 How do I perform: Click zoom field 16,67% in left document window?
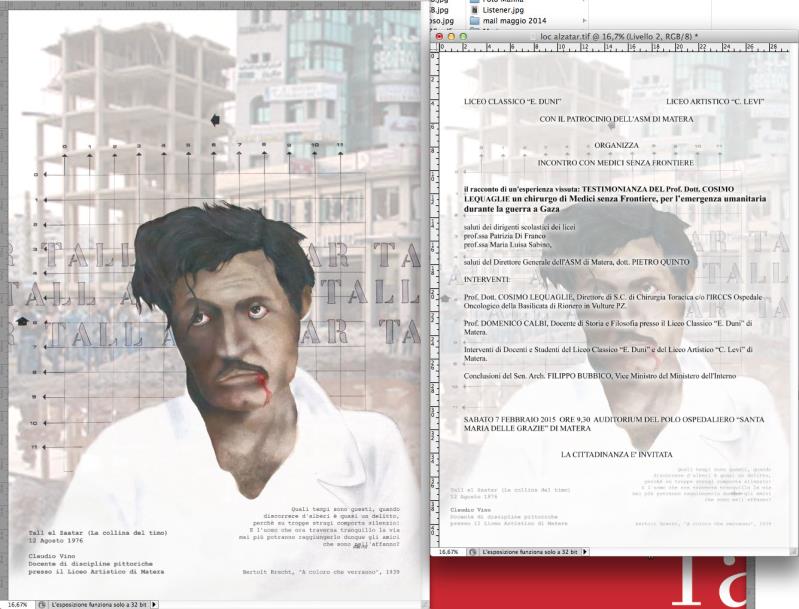coord(17,604)
